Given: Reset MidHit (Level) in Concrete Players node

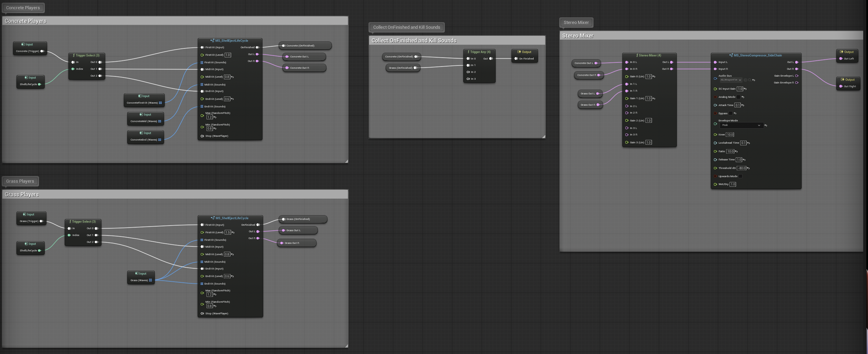Looking at the screenshot, I should 232,77.
